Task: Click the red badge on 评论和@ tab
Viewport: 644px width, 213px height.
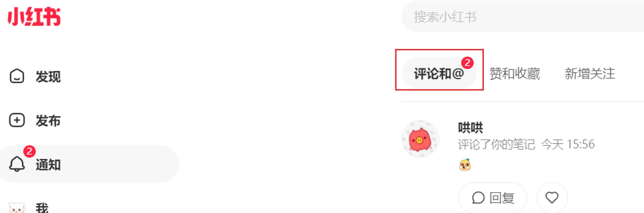Action: 467,63
